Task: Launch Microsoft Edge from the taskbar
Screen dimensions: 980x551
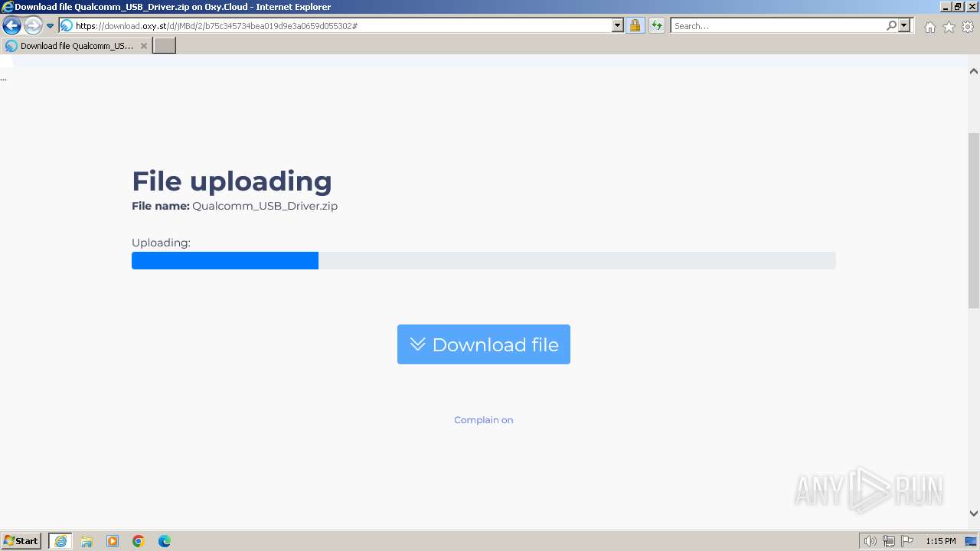Action: click(165, 541)
